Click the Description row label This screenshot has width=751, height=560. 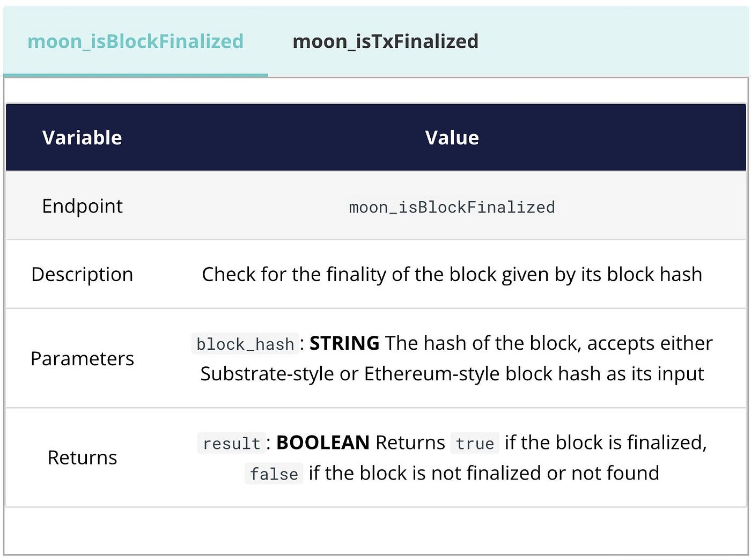[82, 274]
